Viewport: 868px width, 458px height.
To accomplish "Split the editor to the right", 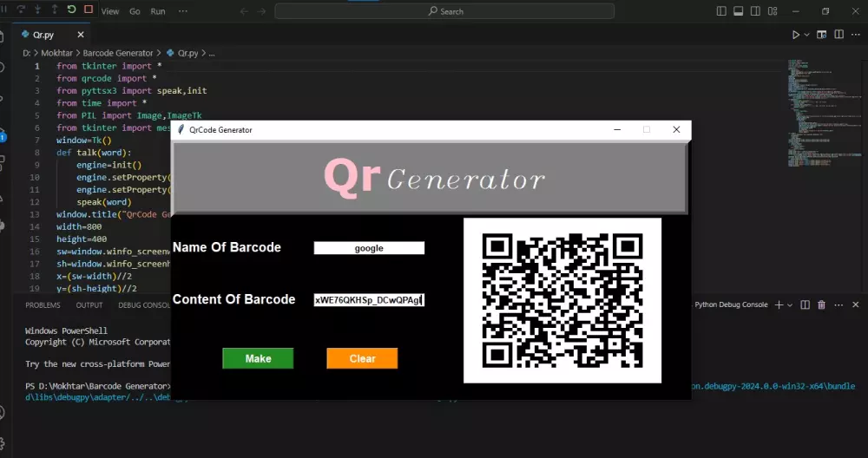I will click(839, 35).
